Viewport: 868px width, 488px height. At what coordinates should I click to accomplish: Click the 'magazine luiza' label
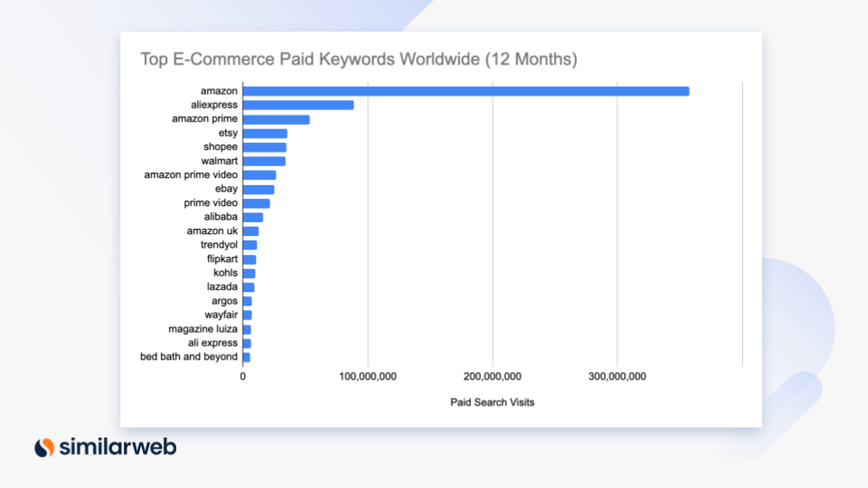(x=203, y=329)
